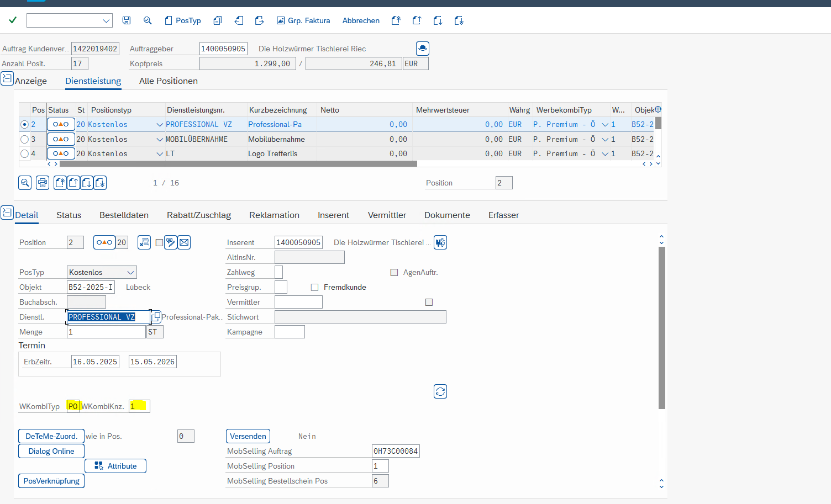Open the Attribute button
The height and width of the screenshot is (504, 831).
point(115,466)
